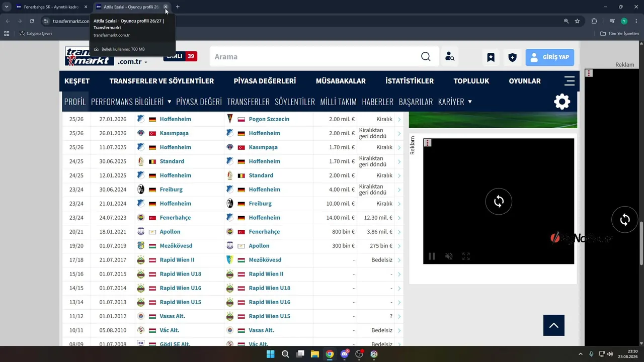
Task: Enter fullscreen on the ad video player
Action: click(466, 256)
